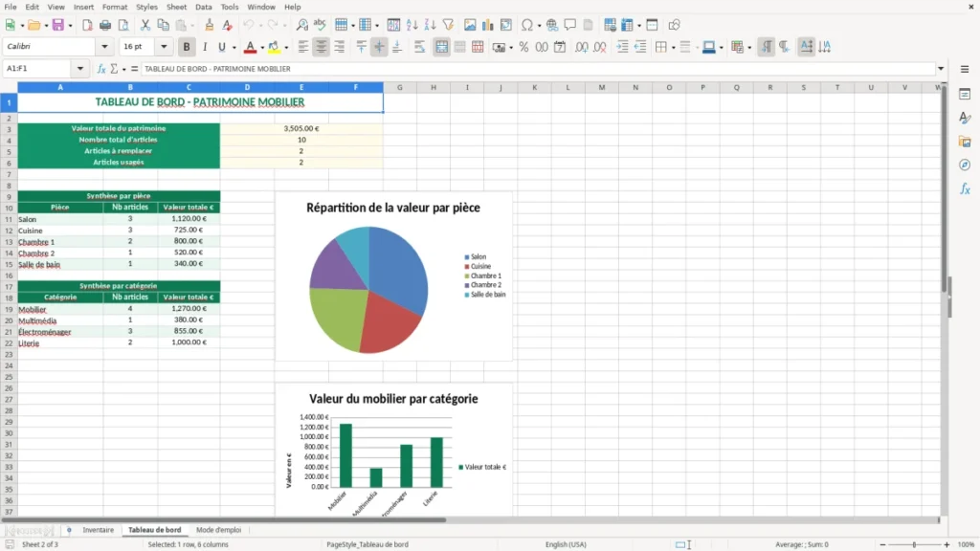Open the Format menu
Screen dimensions: 980x551
(115, 7)
